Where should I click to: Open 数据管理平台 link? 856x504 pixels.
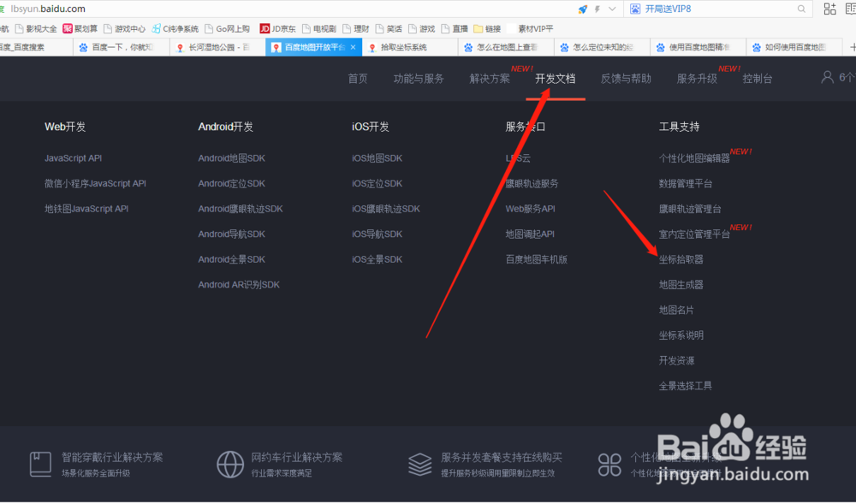[x=685, y=183]
